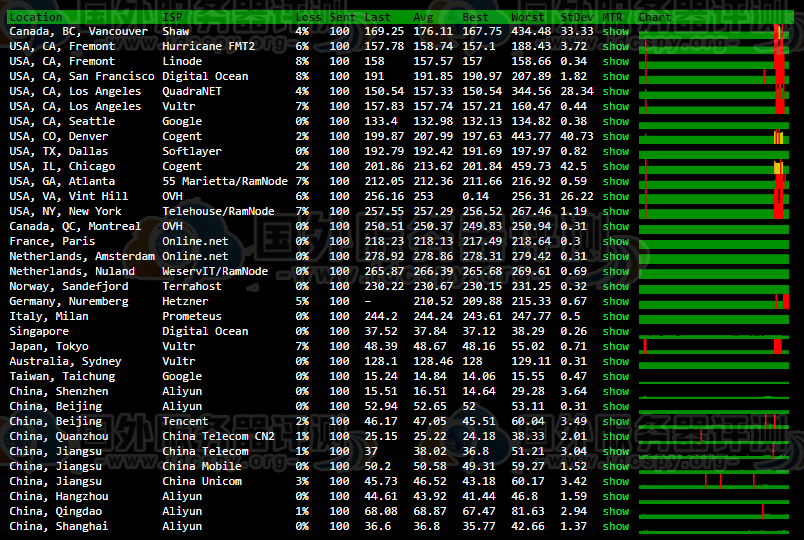Click the latency chart for Vancouver Shaw

[x=714, y=32]
